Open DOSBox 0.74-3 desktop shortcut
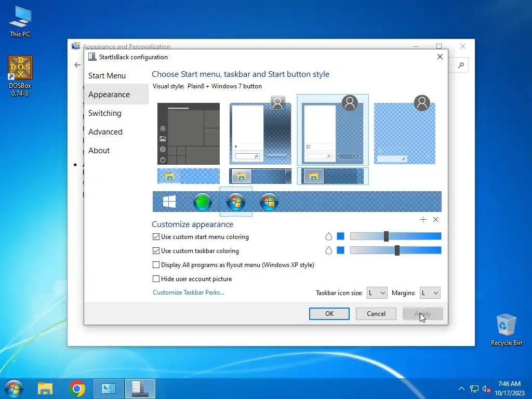This screenshot has width=532, height=399. (x=20, y=76)
